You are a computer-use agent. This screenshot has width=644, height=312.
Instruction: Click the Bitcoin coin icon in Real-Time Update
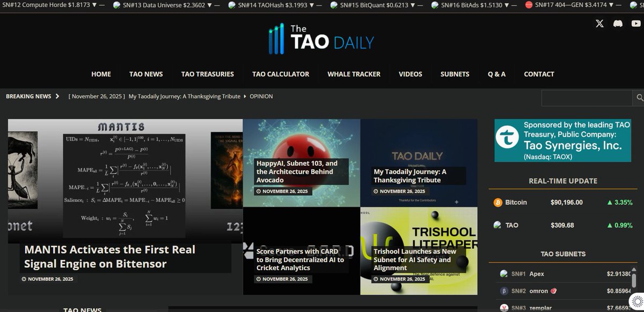click(x=498, y=202)
